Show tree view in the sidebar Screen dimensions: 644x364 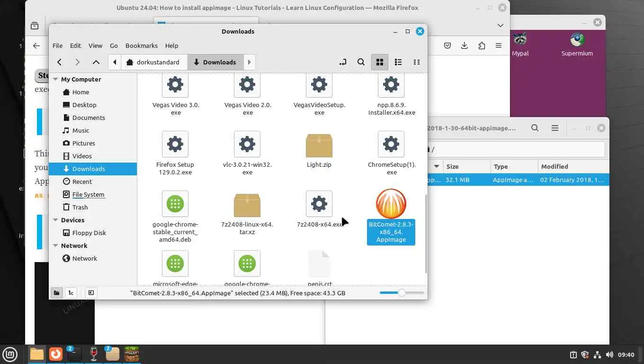[71, 293]
